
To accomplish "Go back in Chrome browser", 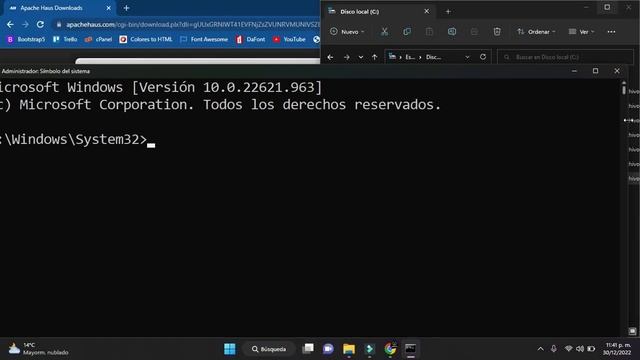I will click(x=10, y=24).
